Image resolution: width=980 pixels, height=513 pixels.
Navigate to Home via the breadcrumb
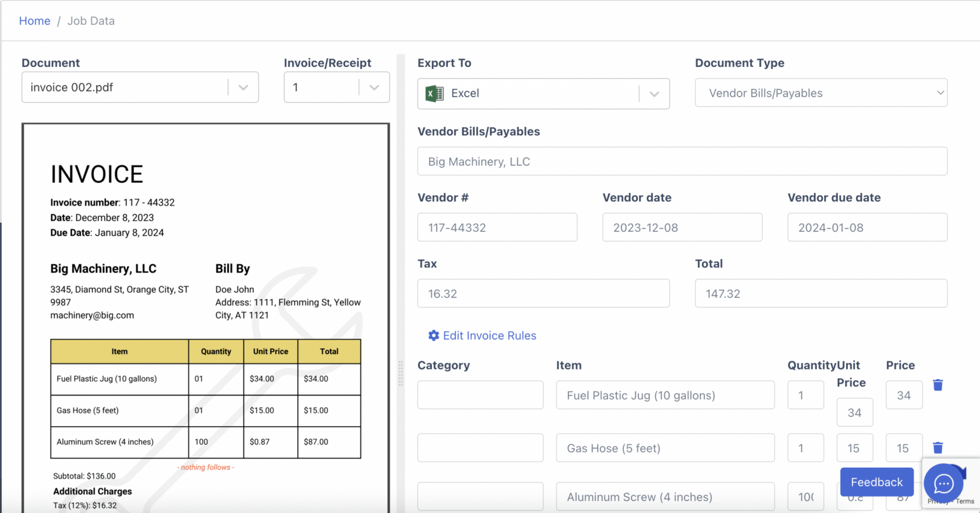pos(34,20)
